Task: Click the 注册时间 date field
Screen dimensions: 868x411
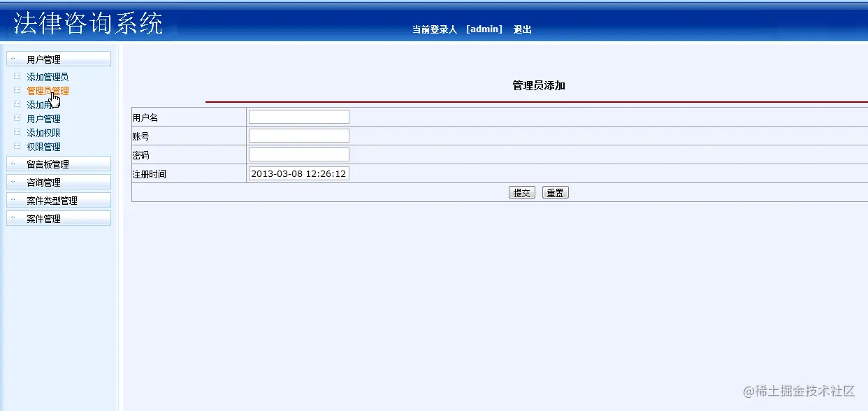Action: coord(298,173)
